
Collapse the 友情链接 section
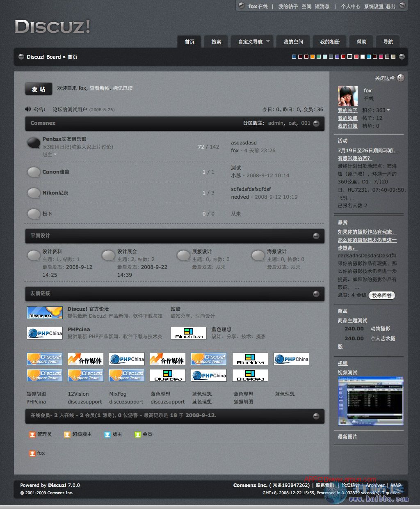click(316, 293)
